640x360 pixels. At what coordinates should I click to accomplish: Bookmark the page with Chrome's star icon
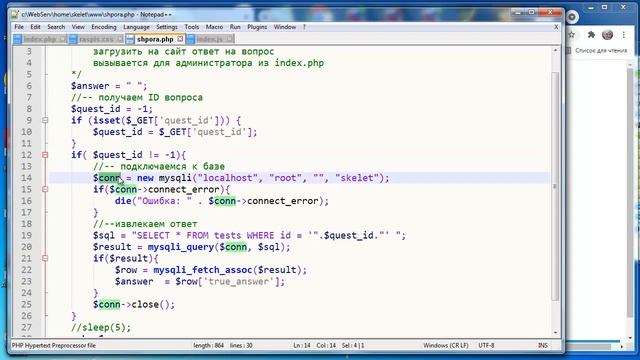[x=571, y=35]
